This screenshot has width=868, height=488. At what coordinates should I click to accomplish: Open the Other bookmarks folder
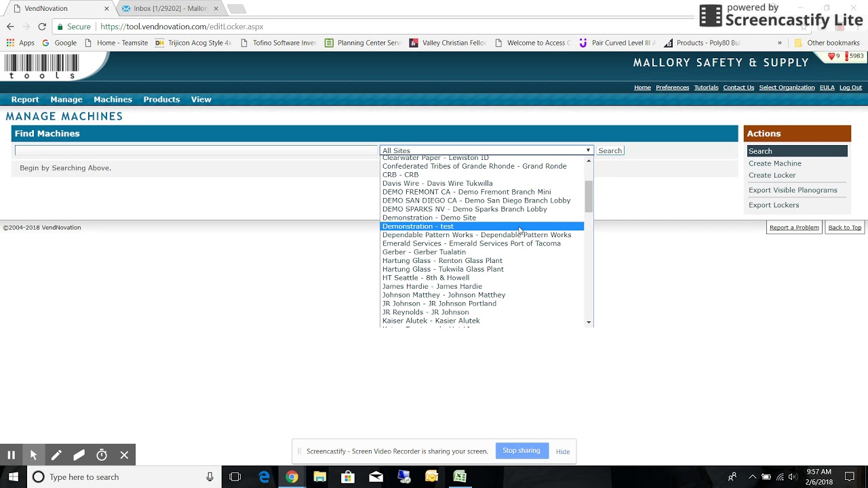click(x=827, y=43)
